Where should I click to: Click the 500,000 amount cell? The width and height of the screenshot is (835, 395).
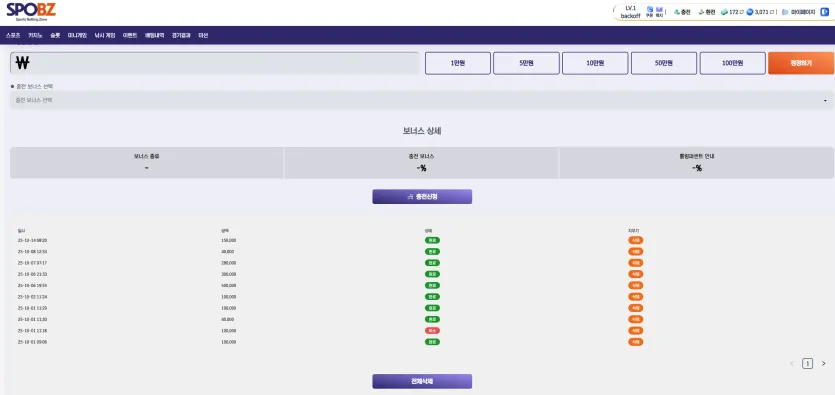[x=228, y=285]
